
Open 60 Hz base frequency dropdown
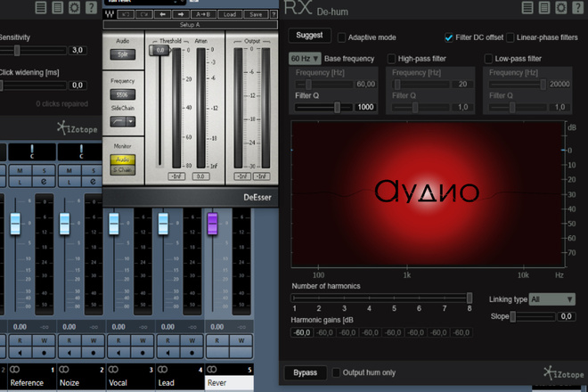(x=305, y=59)
